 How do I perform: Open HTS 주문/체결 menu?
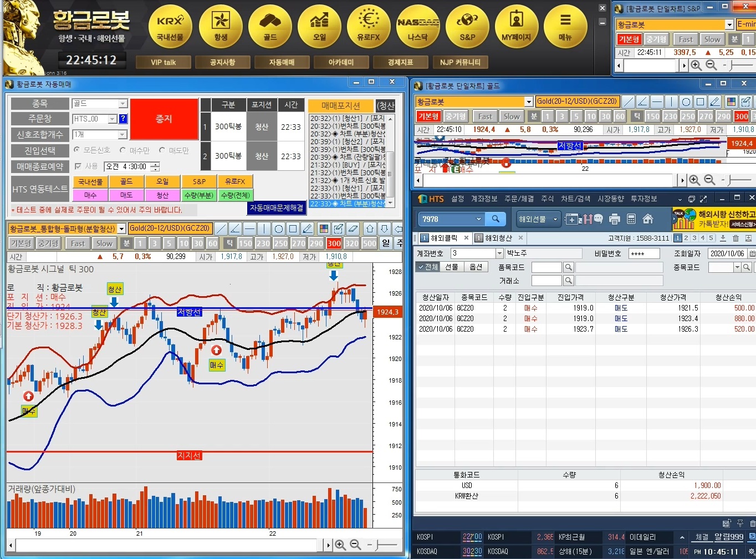coord(519,199)
